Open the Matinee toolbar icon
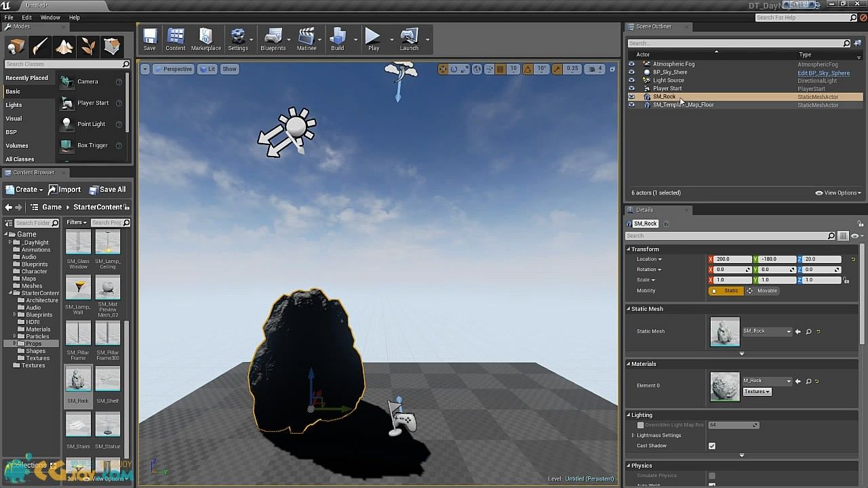The width and height of the screenshot is (868, 488). [307, 40]
